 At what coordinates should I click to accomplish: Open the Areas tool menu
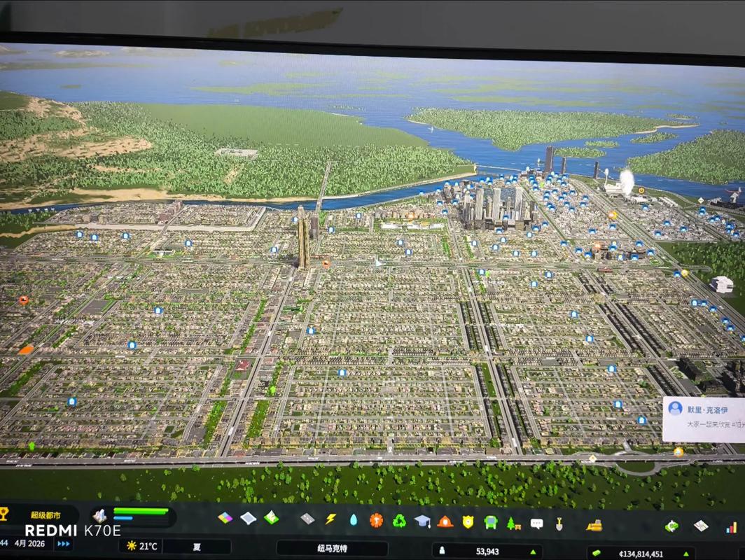248,518
